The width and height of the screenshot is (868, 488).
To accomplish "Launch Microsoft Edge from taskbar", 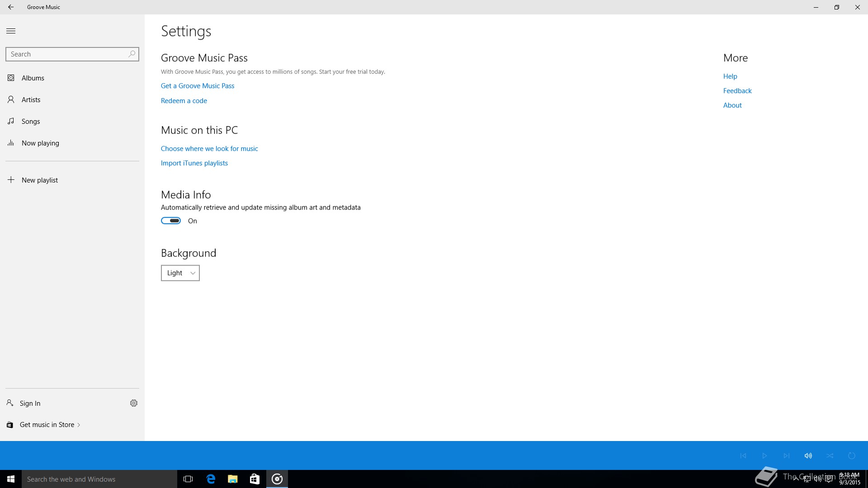I will tap(211, 479).
